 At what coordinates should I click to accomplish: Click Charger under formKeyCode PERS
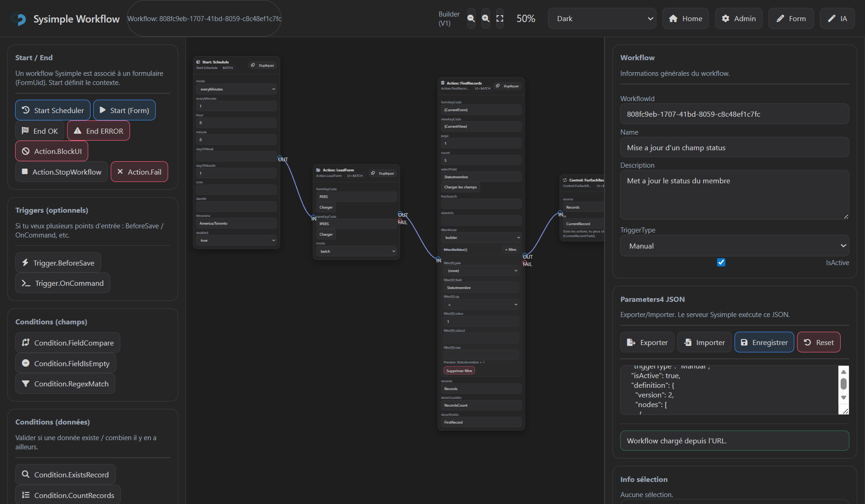(326, 207)
